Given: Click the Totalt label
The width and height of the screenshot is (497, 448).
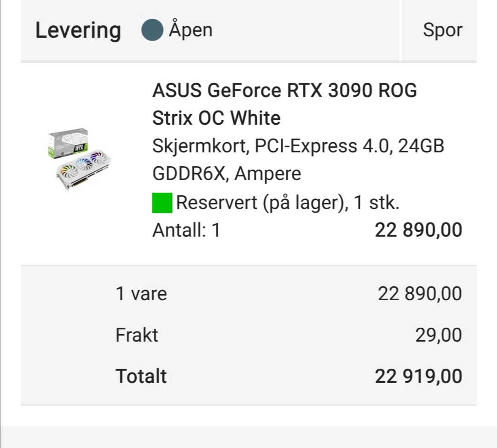Looking at the screenshot, I should 141,376.
